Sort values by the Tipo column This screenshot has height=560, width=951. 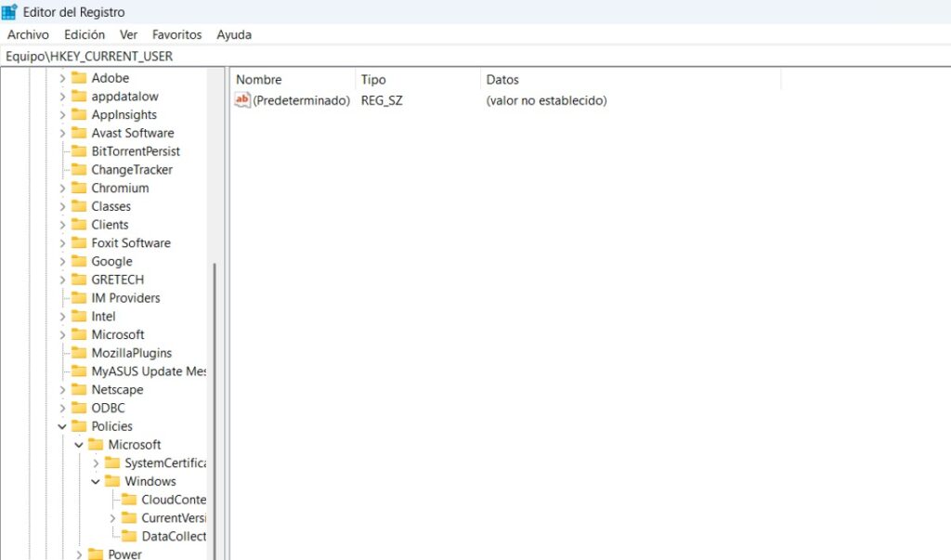(373, 79)
